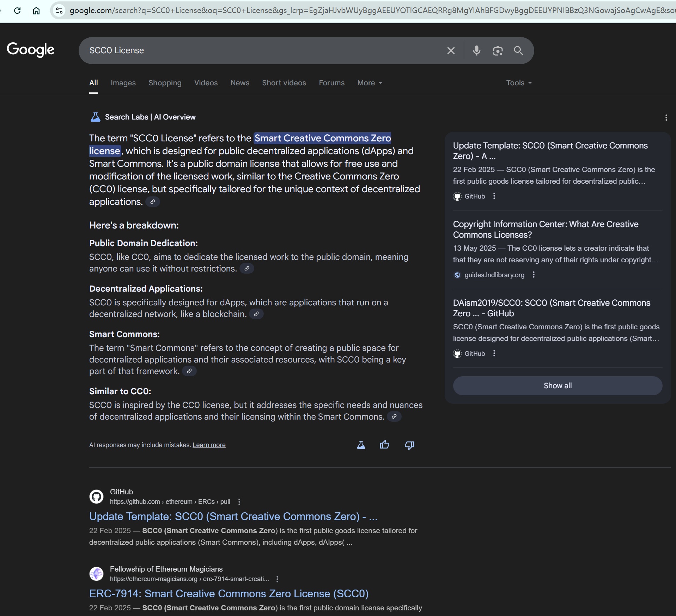676x616 pixels.
Task: Click the browser home icon
Action: click(x=36, y=11)
